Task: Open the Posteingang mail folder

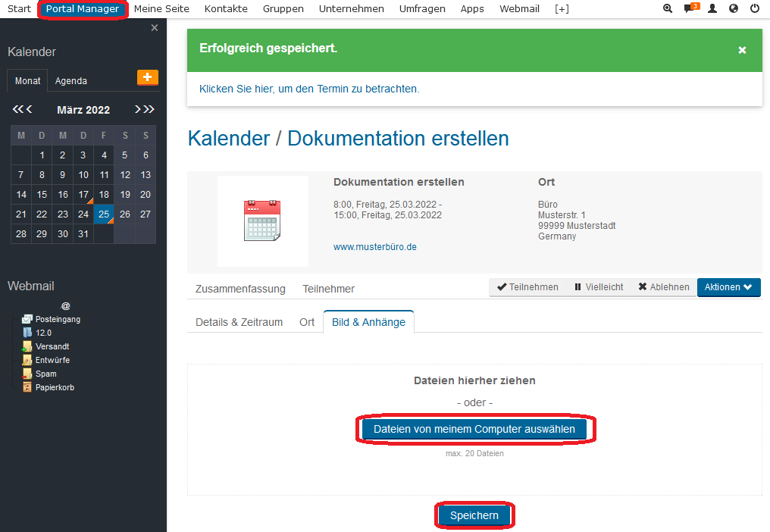Action: point(57,319)
